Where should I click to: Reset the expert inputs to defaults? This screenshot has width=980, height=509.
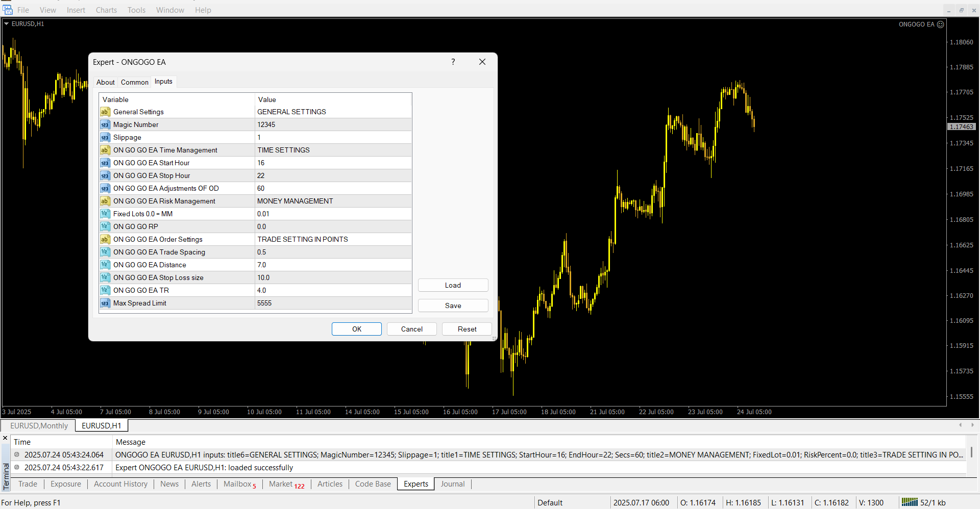(467, 329)
